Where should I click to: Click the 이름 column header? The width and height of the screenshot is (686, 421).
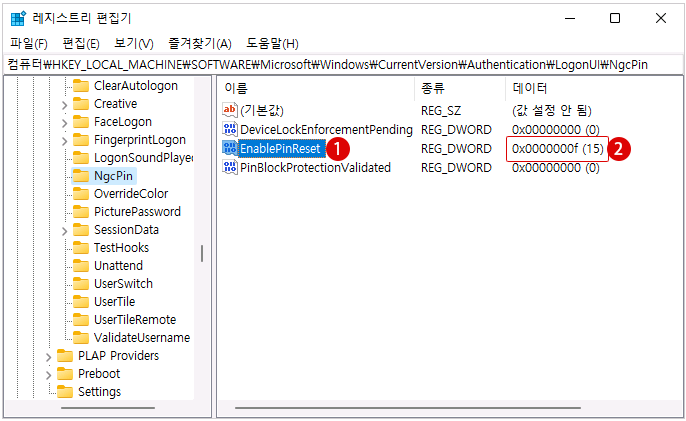click(316, 88)
